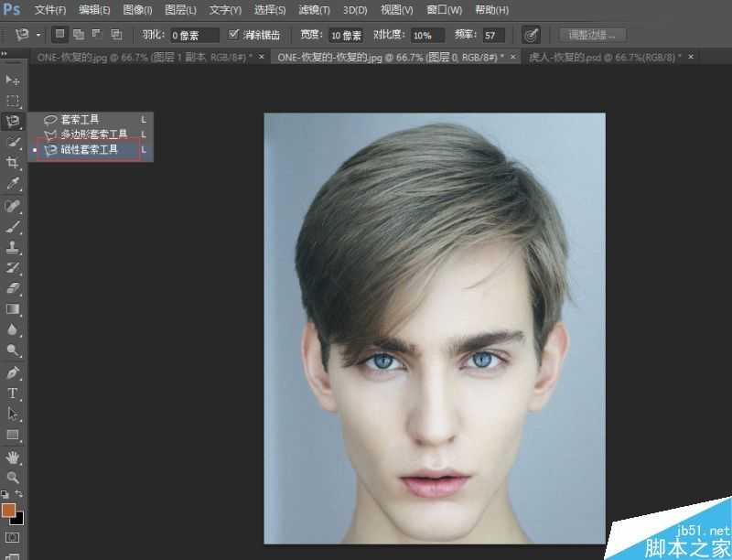Select the Pen tool
Viewport: 732px width, 560px height.
pos(13,372)
